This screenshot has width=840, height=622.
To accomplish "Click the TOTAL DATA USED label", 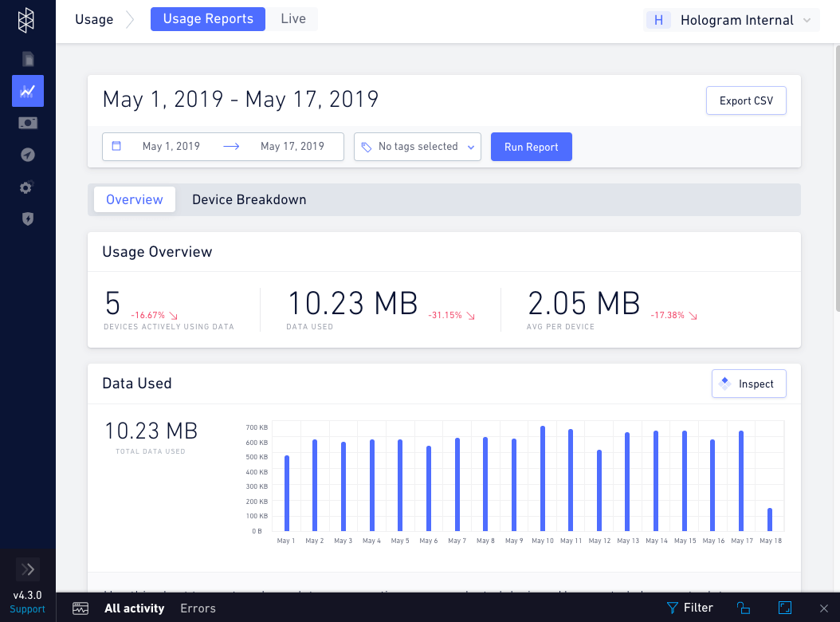I will coord(151,451).
